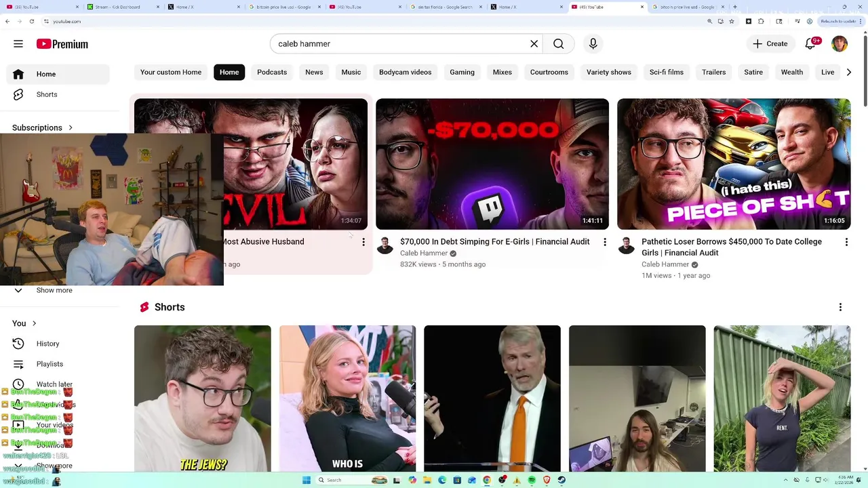Open options for $70,000 In Debt video

tap(605, 242)
